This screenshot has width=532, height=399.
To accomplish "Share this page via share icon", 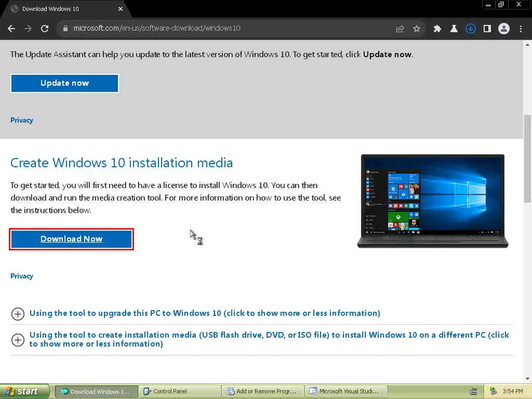I will [400, 29].
